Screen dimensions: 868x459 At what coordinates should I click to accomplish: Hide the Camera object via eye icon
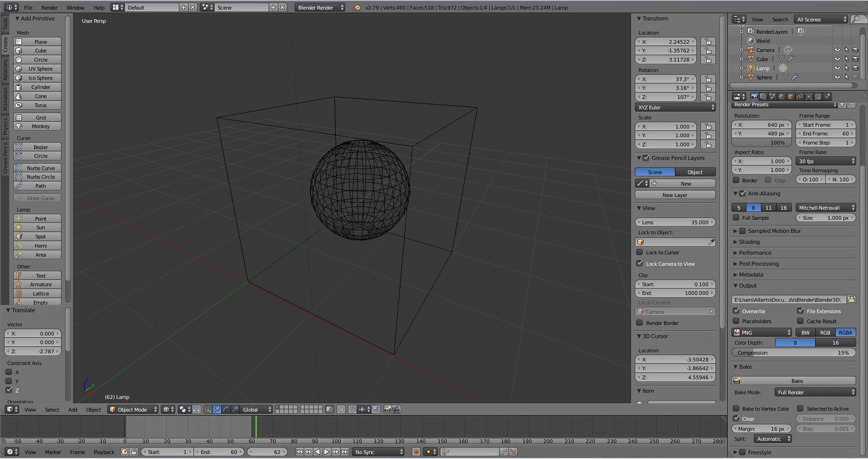[837, 50]
